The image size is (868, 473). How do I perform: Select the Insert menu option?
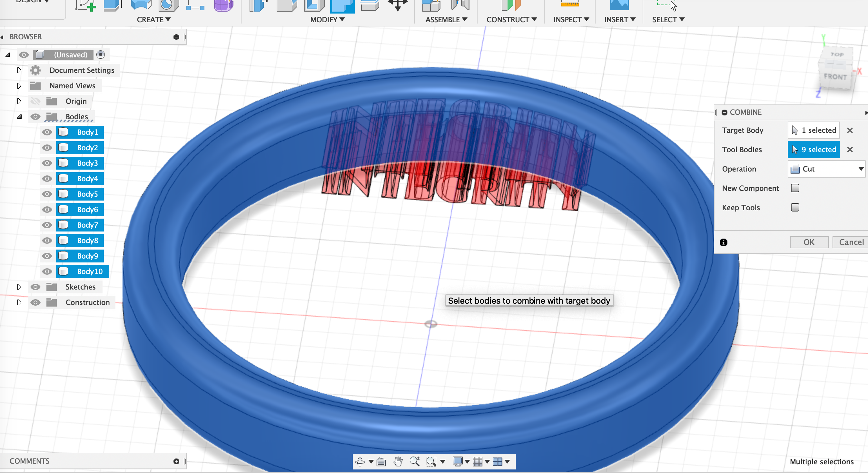coord(619,19)
